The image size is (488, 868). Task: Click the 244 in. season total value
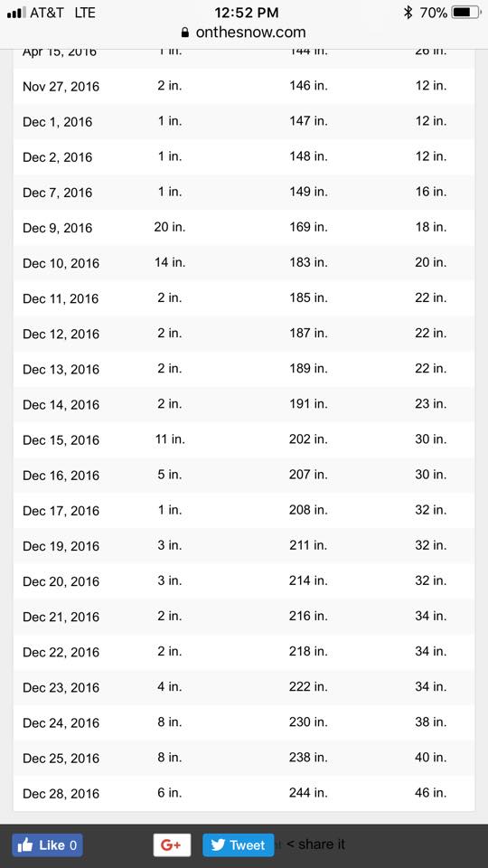pyautogui.click(x=308, y=793)
